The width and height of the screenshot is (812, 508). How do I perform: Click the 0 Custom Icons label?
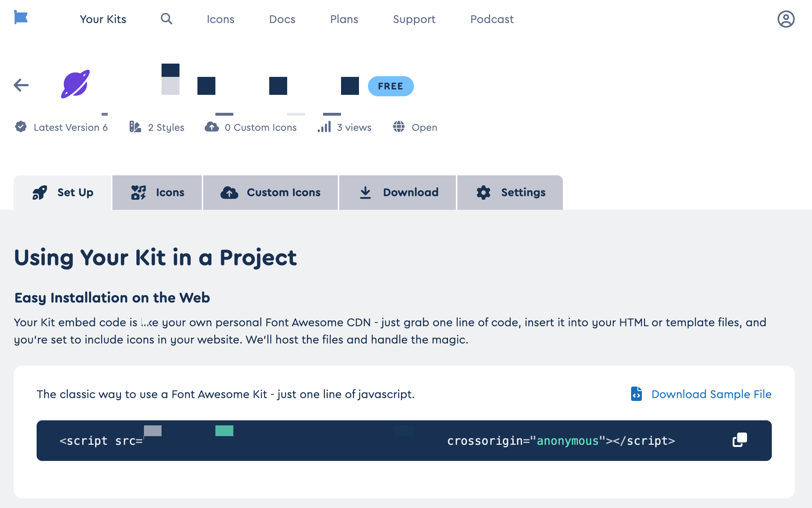(x=261, y=127)
